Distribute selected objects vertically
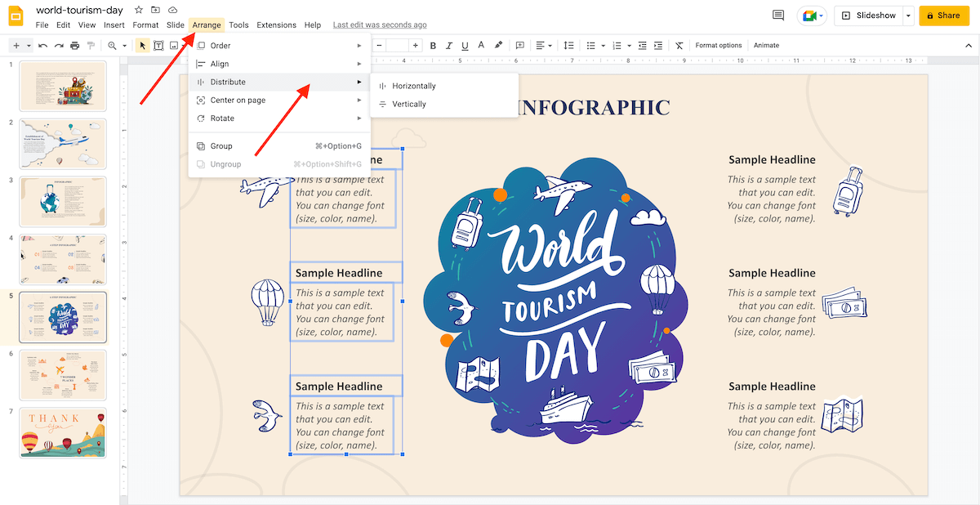This screenshot has width=980, height=505. (x=444, y=104)
